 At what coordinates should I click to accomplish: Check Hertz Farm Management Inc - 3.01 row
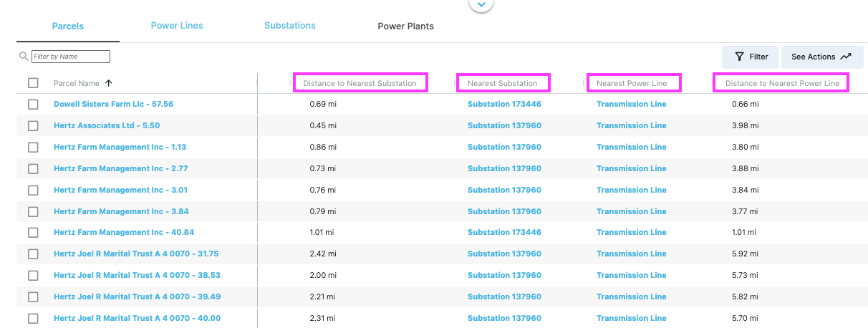tap(33, 190)
